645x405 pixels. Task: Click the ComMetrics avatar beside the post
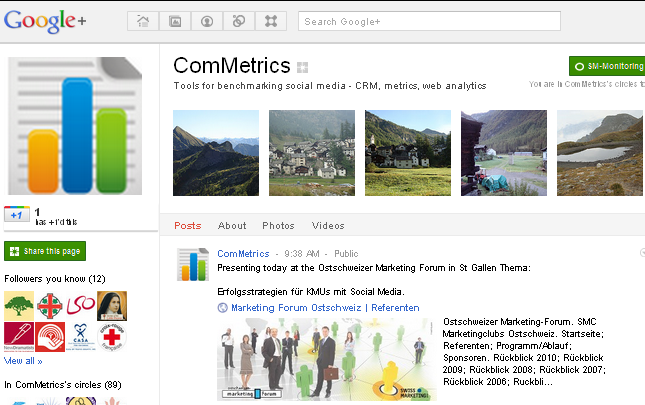pos(193,264)
